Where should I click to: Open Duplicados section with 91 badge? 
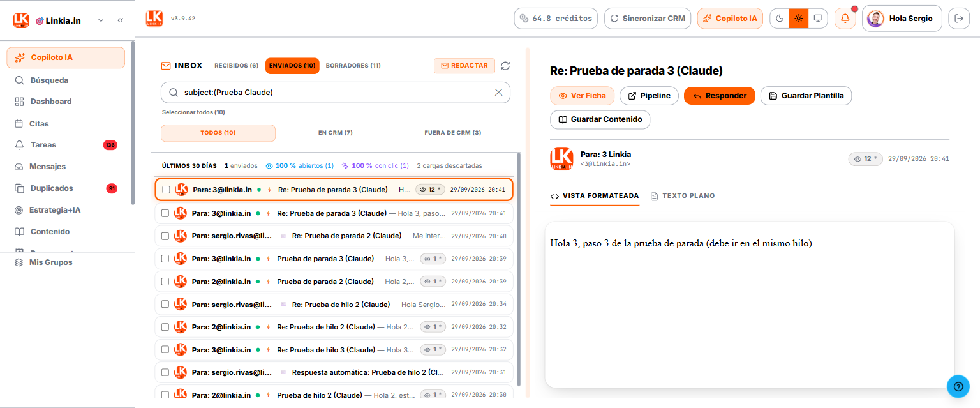pos(66,188)
